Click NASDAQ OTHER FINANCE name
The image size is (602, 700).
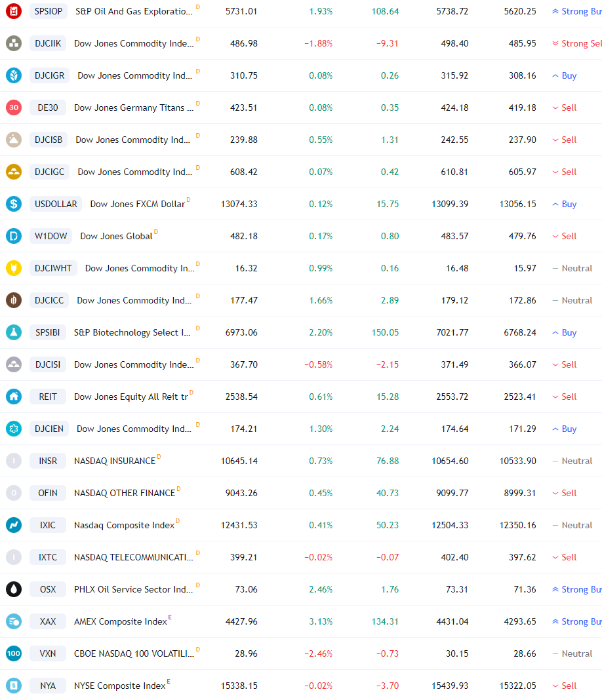coord(125,494)
